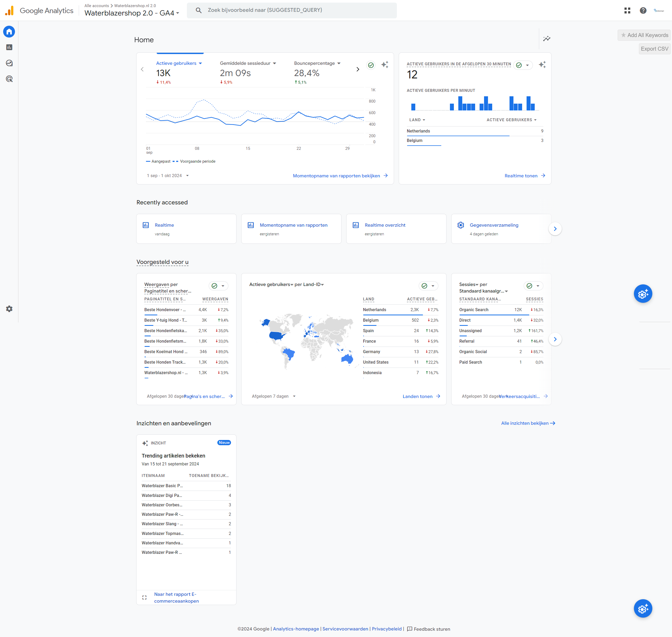Click the Momentopname van rapporten bekijken link
The height and width of the screenshot is (637, 672).
[x=340, y=176]
